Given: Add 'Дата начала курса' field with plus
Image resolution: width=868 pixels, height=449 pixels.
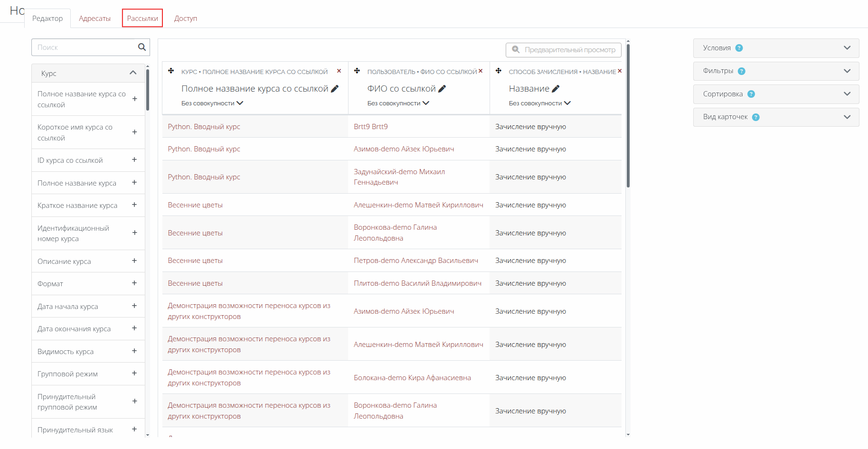Looking at the screenshot, I should point(134,306).
